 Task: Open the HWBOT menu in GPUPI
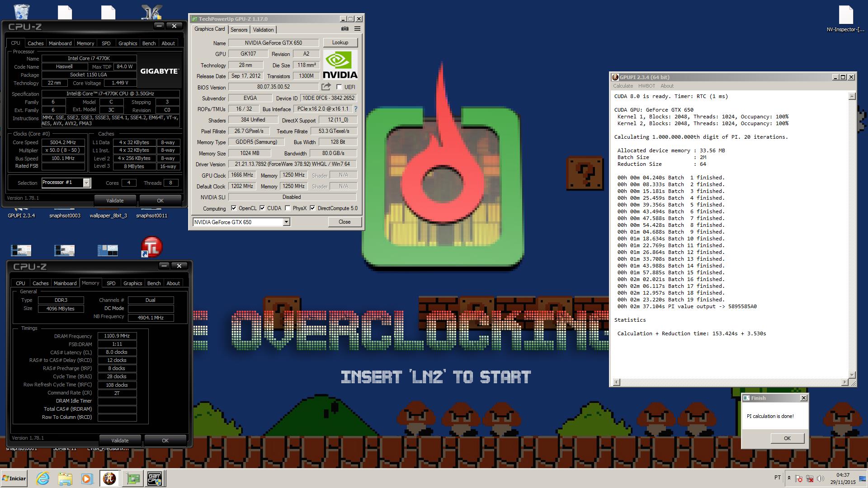(x=646, y=86)
